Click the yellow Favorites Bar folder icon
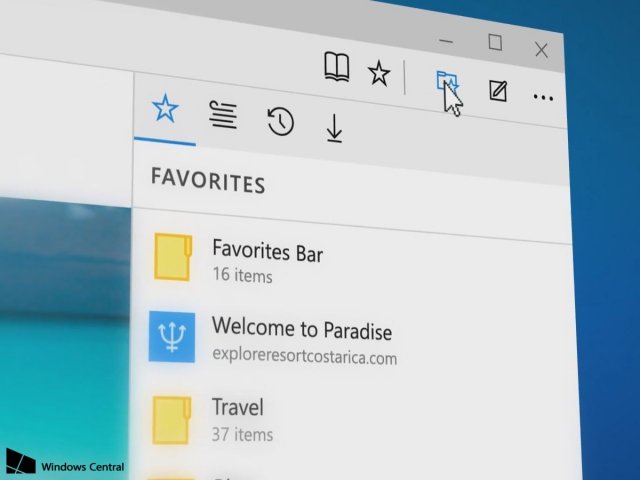This screenshot has height=480, width=640. pyautogui.click(x=173, y=257)
